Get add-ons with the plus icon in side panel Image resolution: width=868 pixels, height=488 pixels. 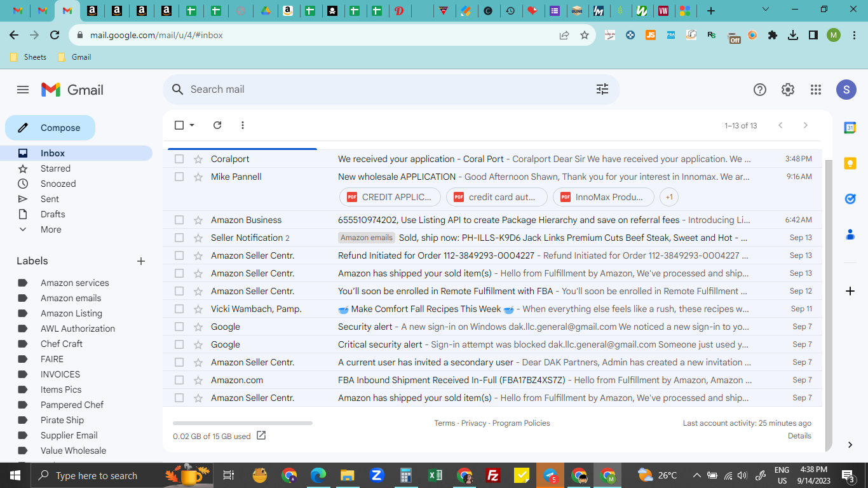point(850,291)
